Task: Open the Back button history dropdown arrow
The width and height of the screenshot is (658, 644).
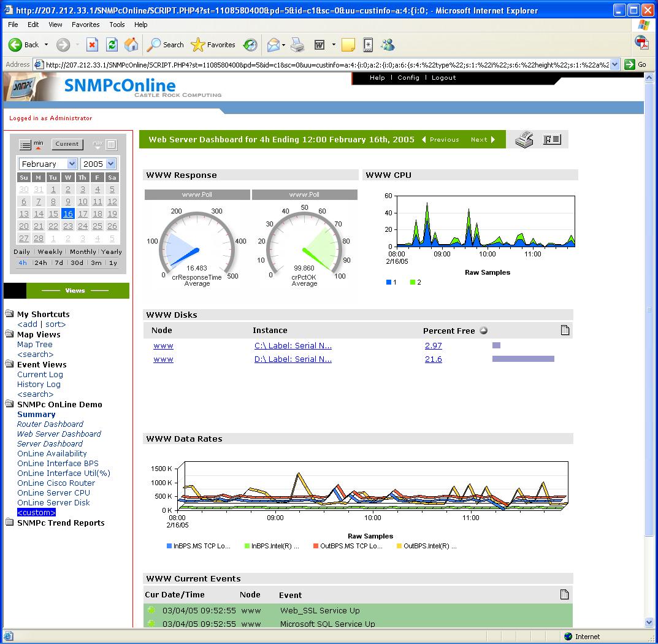Action: click(46, 45)
